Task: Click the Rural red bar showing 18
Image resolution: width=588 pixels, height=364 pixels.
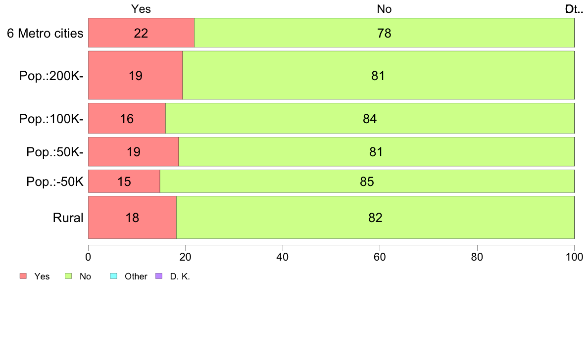Action: coord(132,218)
